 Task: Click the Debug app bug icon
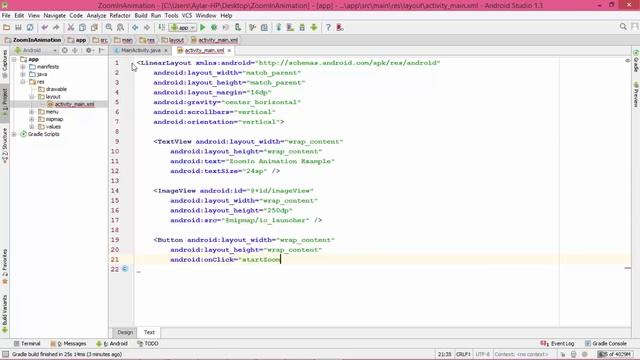pyautogui.click(x=214, y=27)
